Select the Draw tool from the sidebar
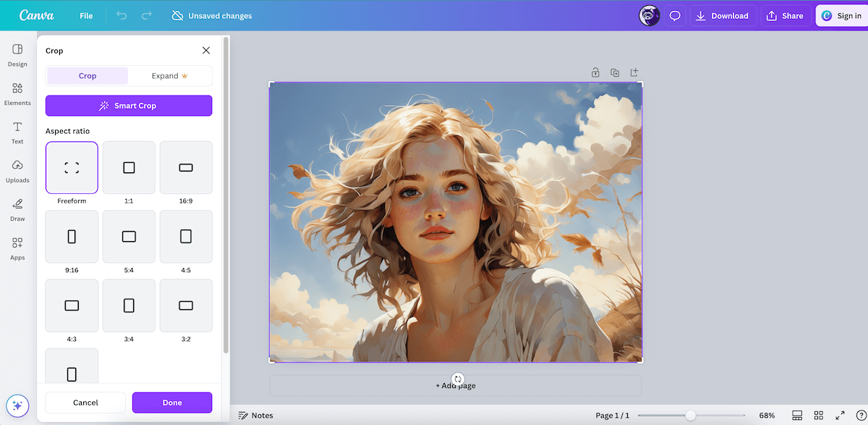 (x=17, y=209)
